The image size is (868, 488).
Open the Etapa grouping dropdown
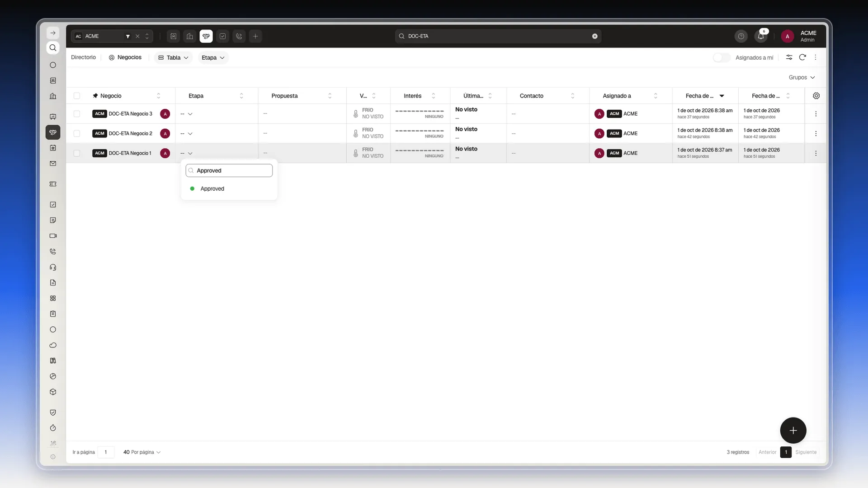tap(213, 57)
